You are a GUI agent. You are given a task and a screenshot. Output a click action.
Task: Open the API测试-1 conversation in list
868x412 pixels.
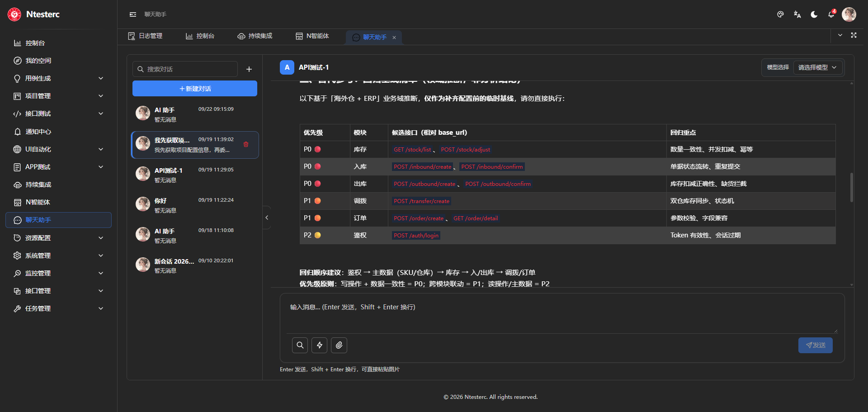194,175
